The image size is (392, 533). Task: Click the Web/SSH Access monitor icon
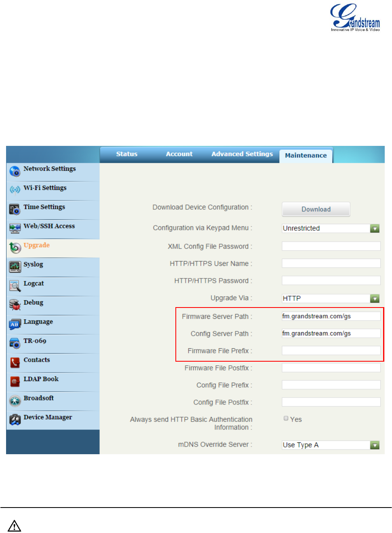[15, 228]
